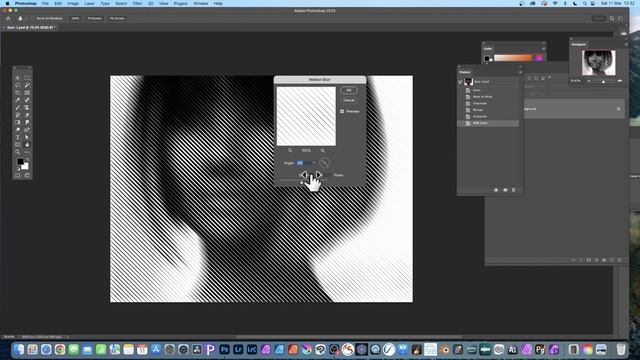Image resolution: width=640 pixels, height=360 pixels.
Task: Create new document from current history state
Action: [496, 190]
